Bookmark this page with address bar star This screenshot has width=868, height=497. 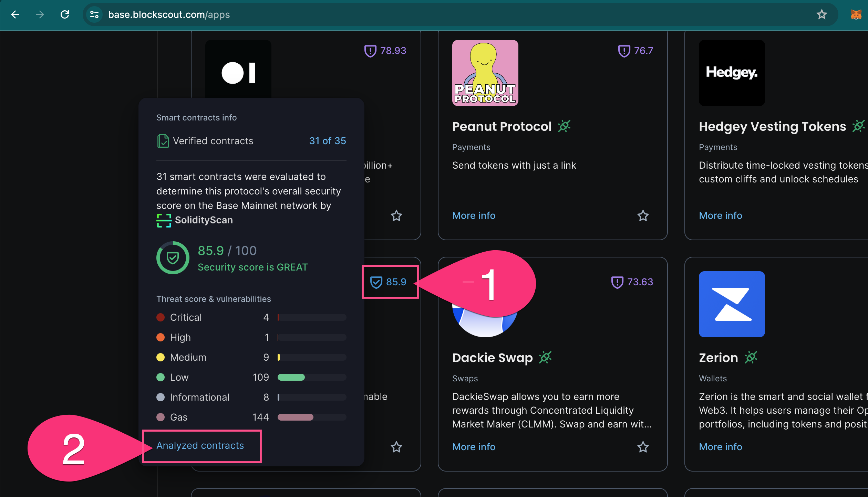pos(822,14)
